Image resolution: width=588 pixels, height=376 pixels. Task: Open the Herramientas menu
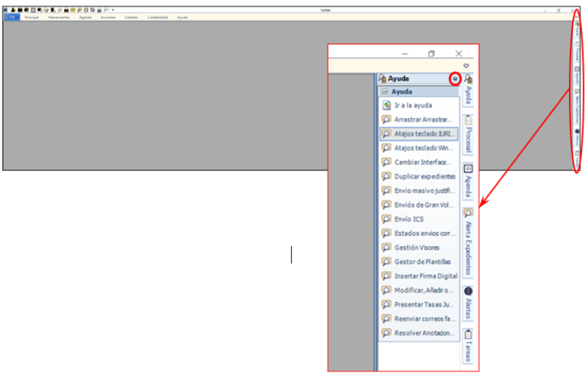[x=58, y=16]
